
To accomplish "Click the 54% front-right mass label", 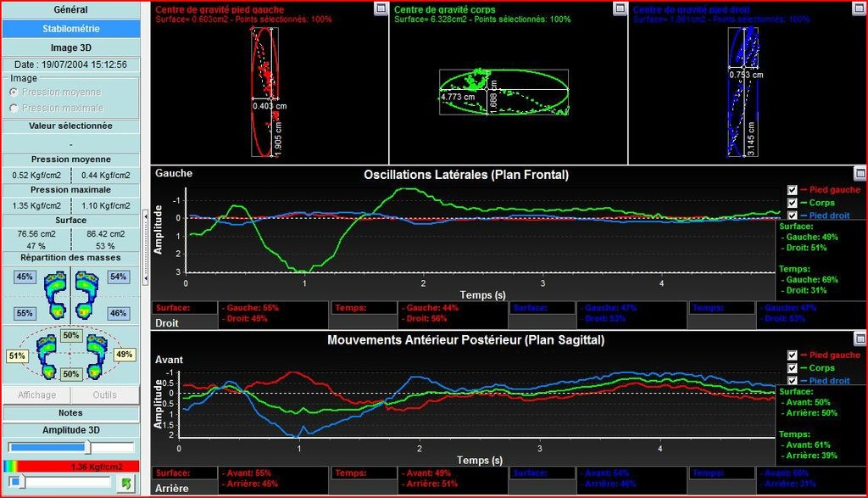I will pyautogui.click(x=119, y=277).
